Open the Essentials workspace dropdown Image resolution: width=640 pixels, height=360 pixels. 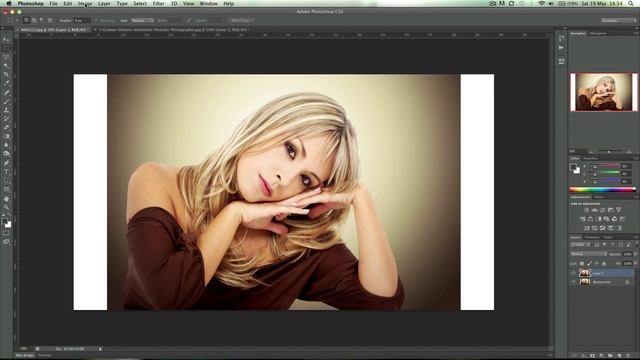tap(618, 20)
